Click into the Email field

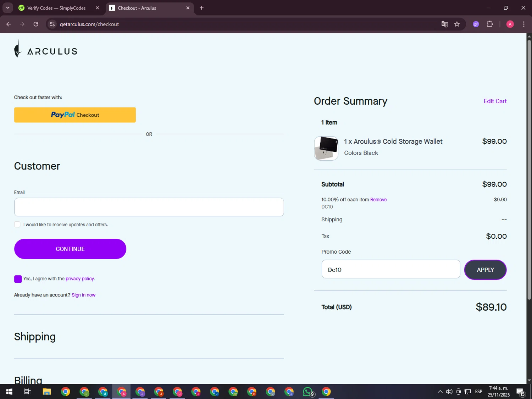(x=149, y=207)
